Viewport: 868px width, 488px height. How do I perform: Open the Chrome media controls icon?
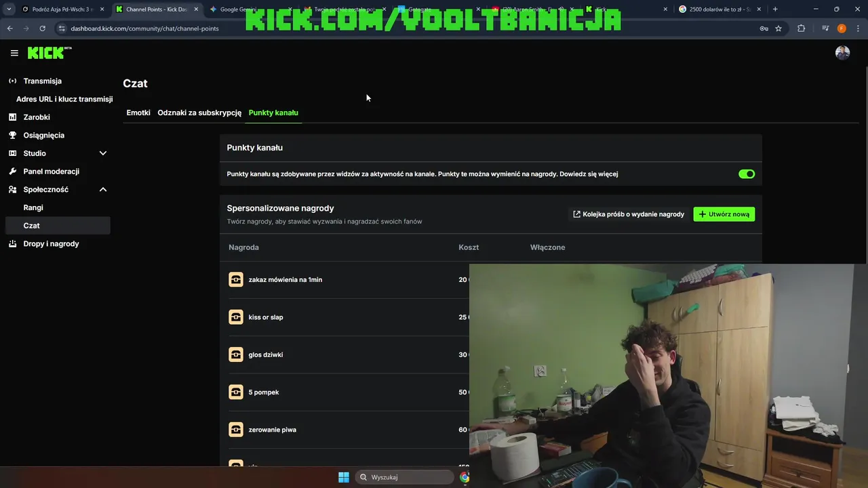825,28
